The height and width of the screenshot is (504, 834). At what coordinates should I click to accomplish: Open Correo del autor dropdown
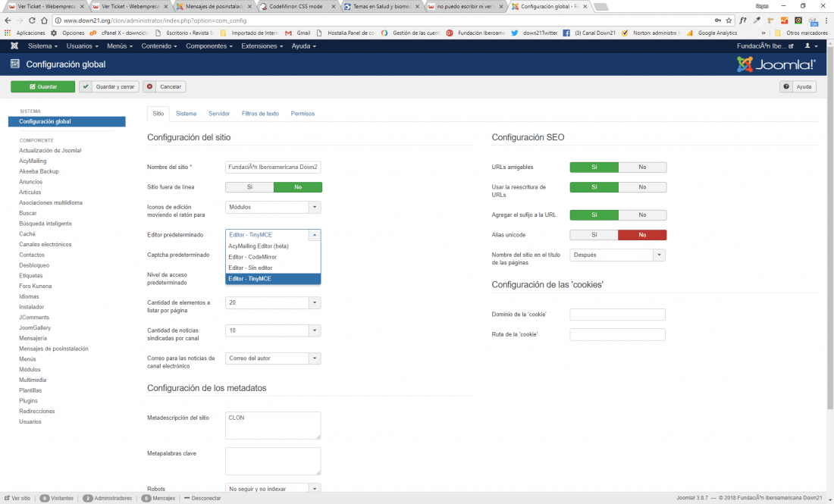click(273, 358)
